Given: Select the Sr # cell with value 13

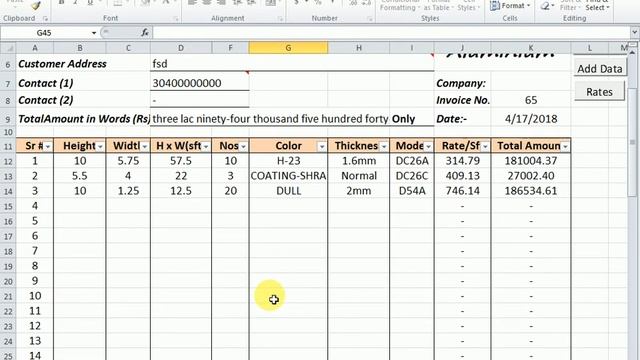Looking at the screenshot, I should 35,341.
